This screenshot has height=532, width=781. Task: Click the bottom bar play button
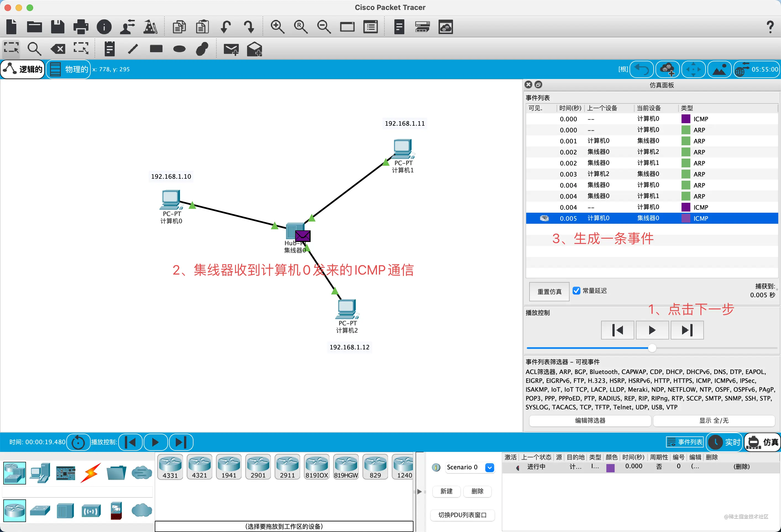coord(155,442)
